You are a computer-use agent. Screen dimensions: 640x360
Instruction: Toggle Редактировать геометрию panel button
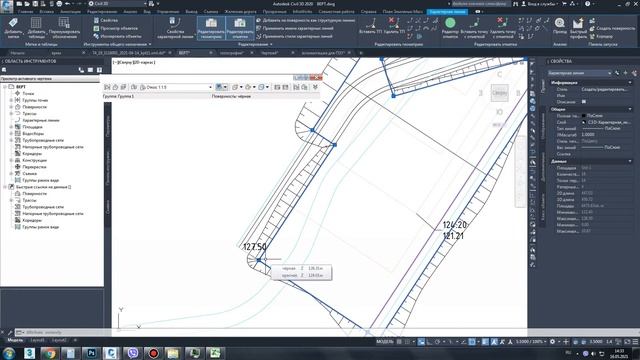point(211,28)
